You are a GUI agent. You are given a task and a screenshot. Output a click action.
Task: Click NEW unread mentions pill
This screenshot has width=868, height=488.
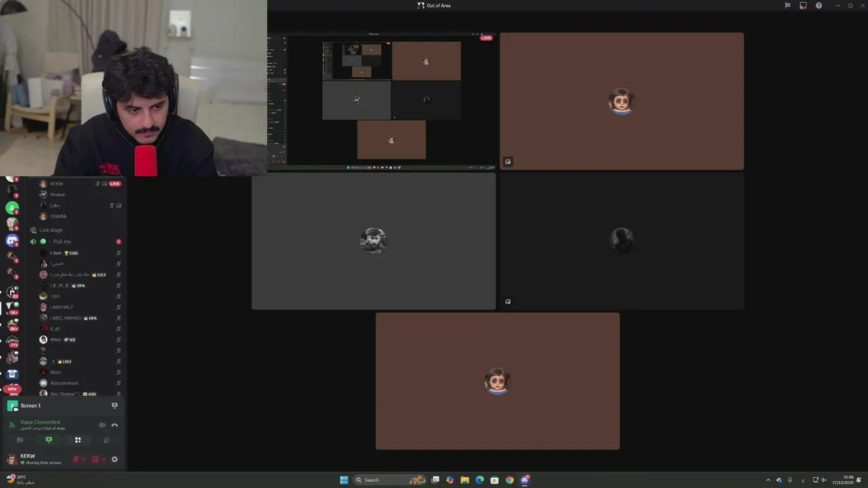click(x=12, y=389)
